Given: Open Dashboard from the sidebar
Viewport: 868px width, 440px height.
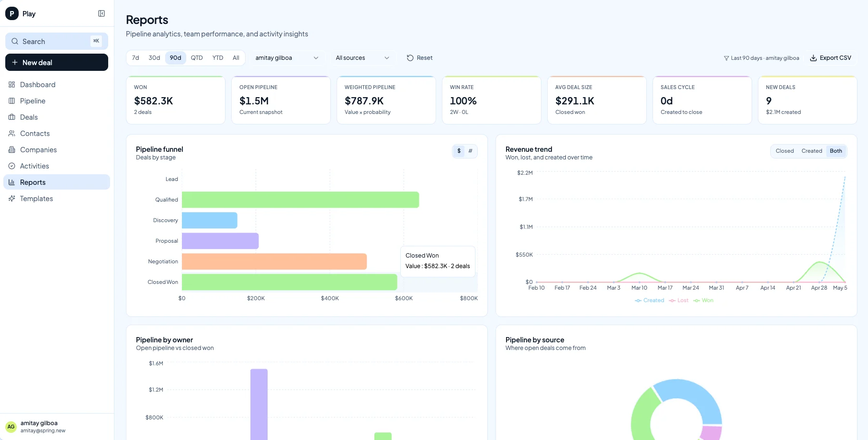Looking at the screenshot, I should [56, 85].
